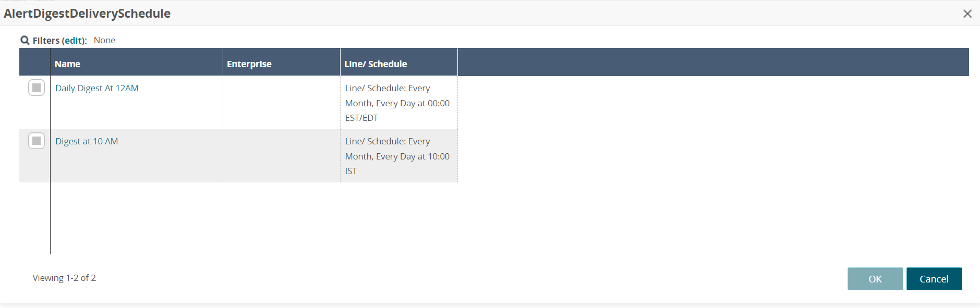The width and height of the screenshot is (980, 308).
Task: Sort by the Enterprise column header
Action: click(x=249, y=64)
